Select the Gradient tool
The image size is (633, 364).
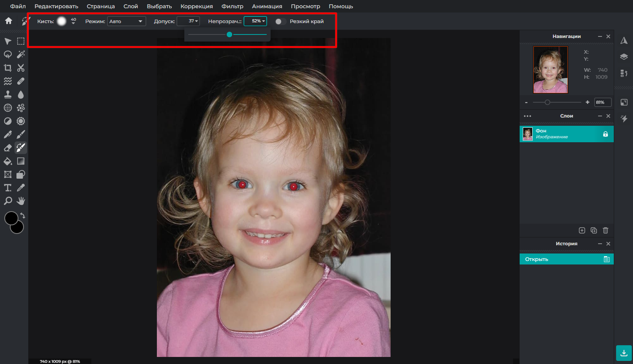[x=21, y=161]
